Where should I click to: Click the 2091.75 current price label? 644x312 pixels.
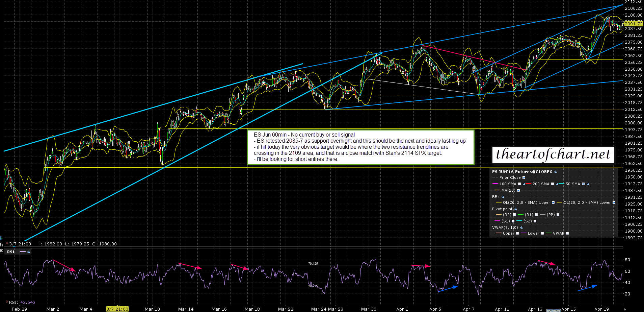(x=633, y=24)
